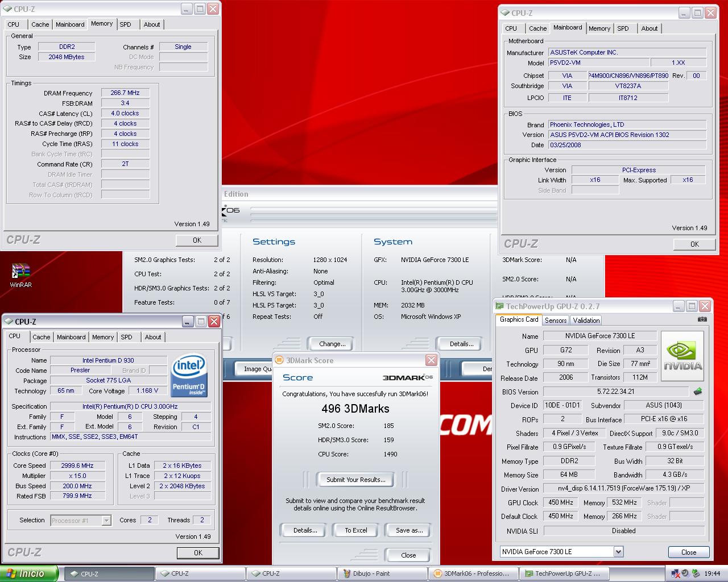Click the system tray clock 19:44
Viewport: 728px width, 582px height.
[x=712, y=573]
